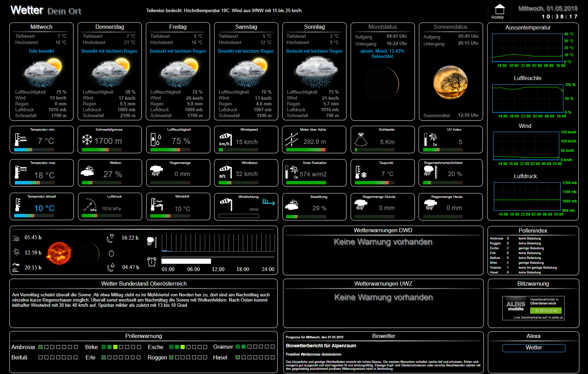588x374 pixels.
Task: Click the Schneefallgrenze snowflake icon
Action: 87,140
